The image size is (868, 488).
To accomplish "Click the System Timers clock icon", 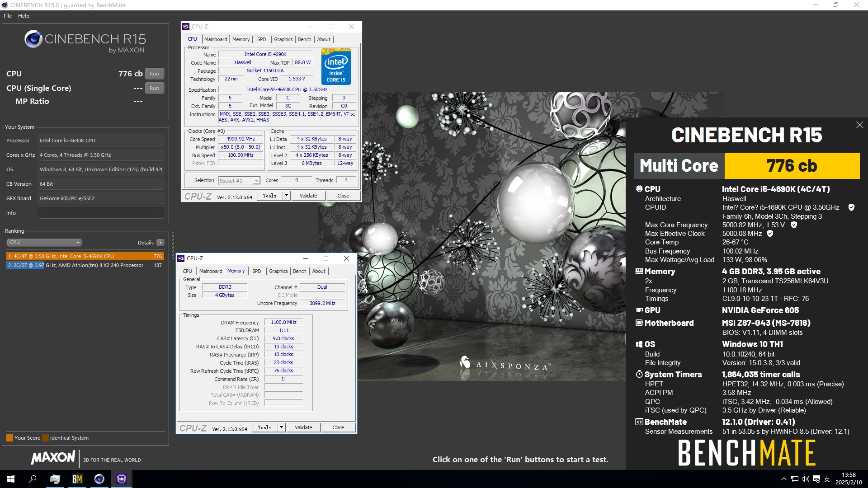I will [x=639, y=374].
